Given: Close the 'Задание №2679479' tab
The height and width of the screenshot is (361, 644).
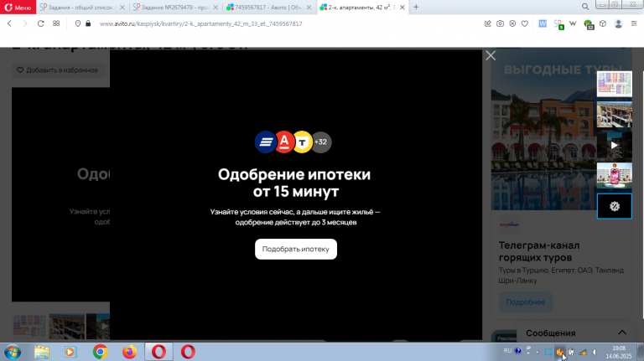Looking at the screenshot, I should pos(216,8).
